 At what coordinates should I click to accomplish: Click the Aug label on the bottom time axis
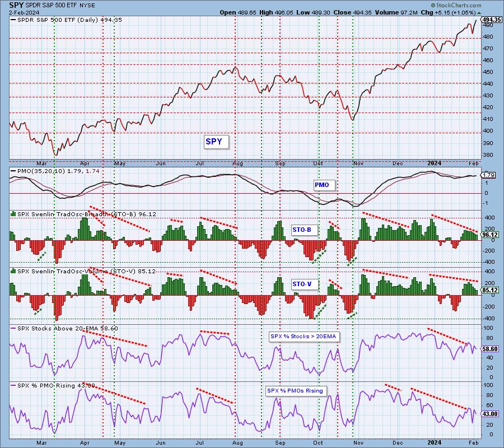[237, 443]
